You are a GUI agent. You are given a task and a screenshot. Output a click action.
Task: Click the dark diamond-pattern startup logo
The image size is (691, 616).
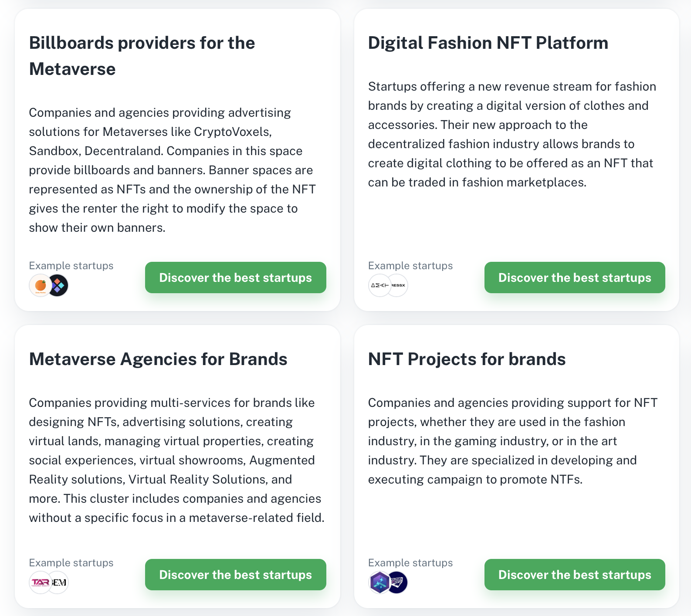tap(58, 286)
